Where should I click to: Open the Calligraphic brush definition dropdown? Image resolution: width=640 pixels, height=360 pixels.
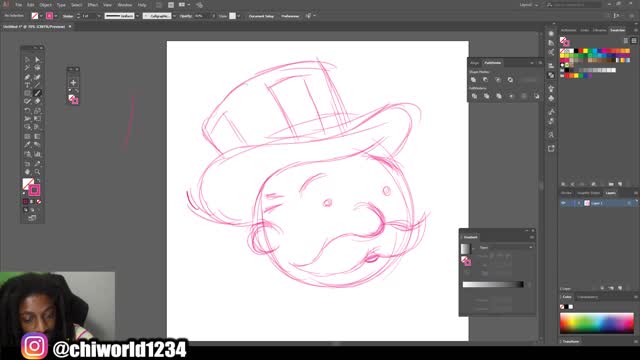point(174,16)
